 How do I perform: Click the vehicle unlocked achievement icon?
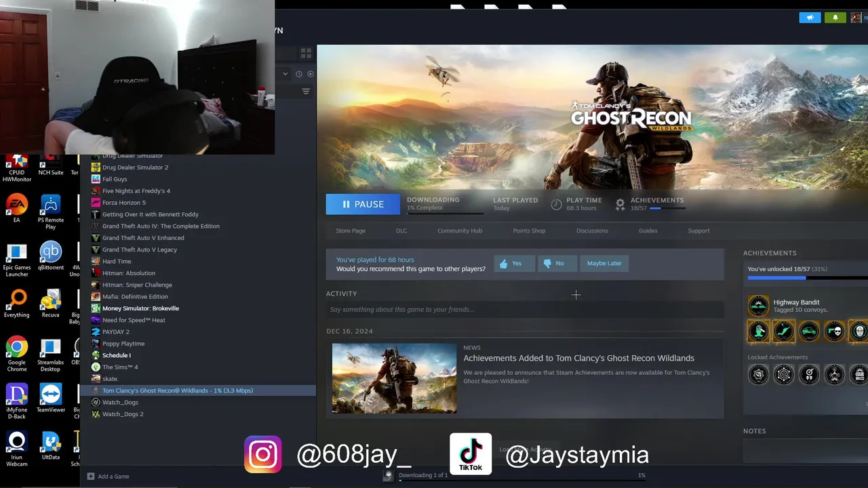click(x=809, y=331)
